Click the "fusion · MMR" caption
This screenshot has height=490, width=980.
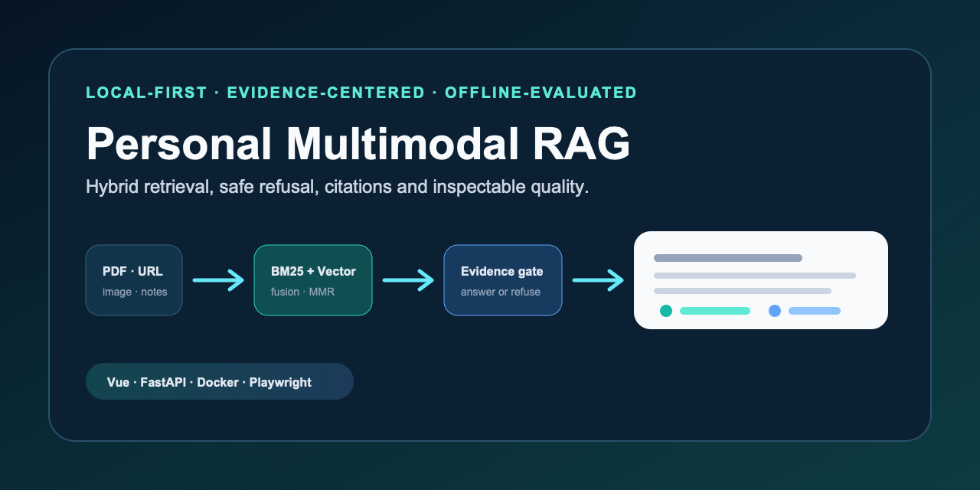click(x=302, y=292)
